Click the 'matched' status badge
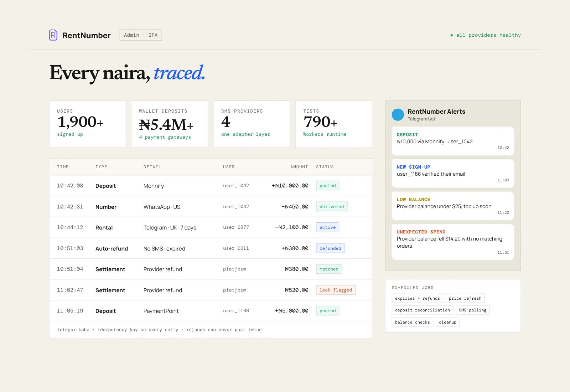Viewport: 570px width, 392px height. [x=329, y=269]
